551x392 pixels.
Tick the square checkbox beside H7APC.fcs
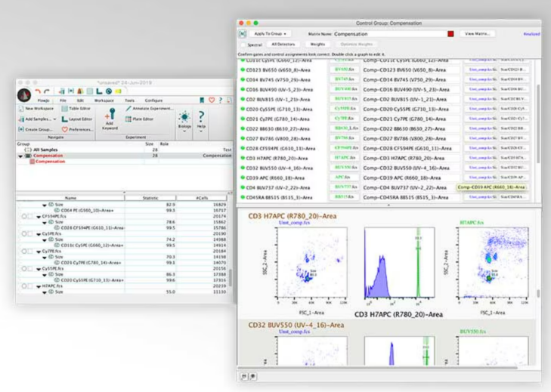[30, 286]
